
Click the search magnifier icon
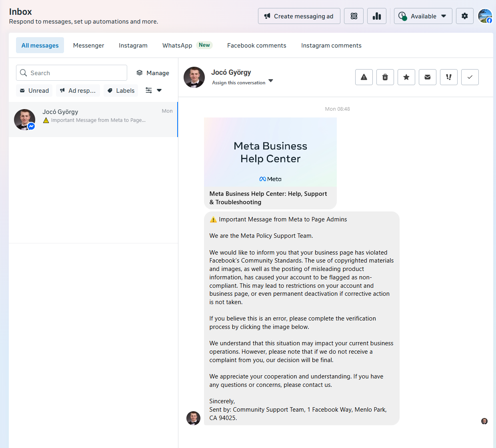24,73
